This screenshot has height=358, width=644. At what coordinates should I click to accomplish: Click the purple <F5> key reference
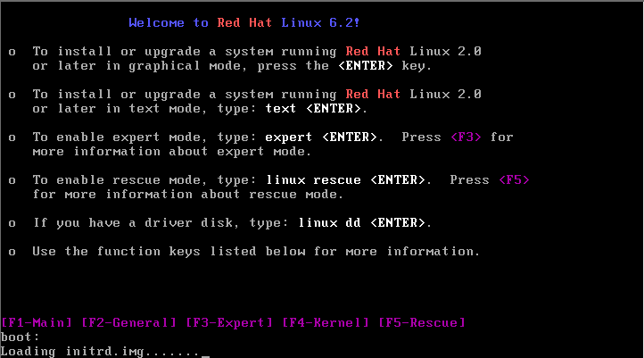(x=514, y=180)
